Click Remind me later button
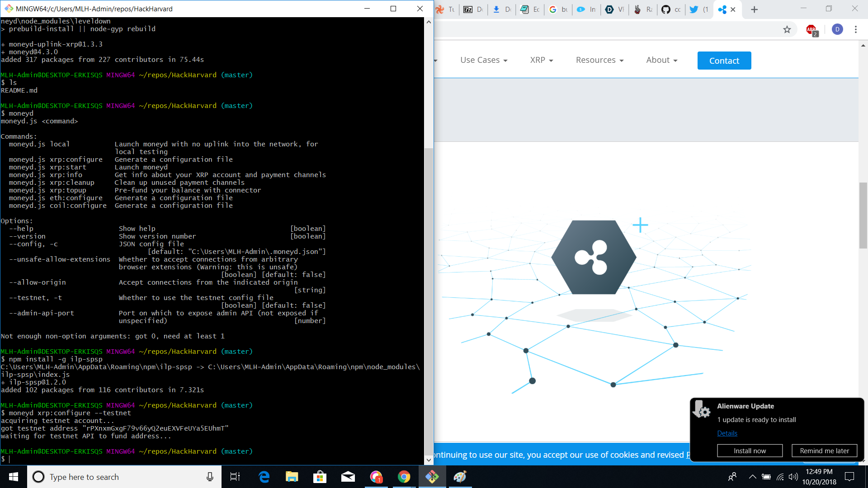868x488 pixels. click(824, 450)
